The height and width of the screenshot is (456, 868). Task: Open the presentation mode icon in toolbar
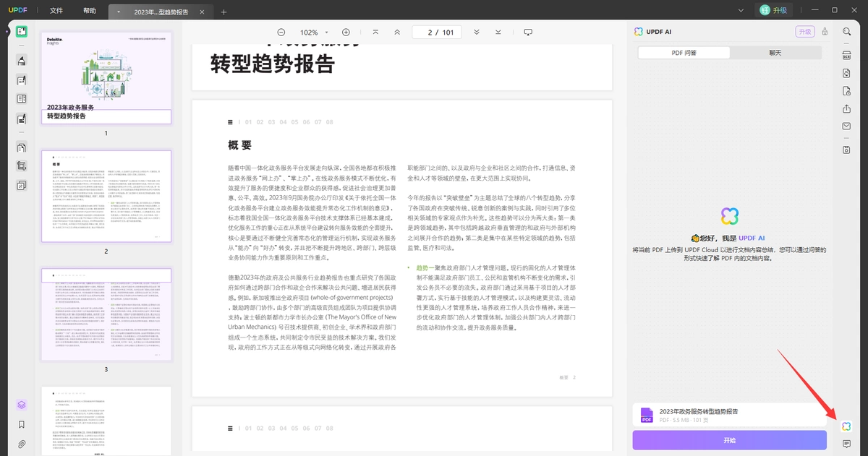(528, 33)
